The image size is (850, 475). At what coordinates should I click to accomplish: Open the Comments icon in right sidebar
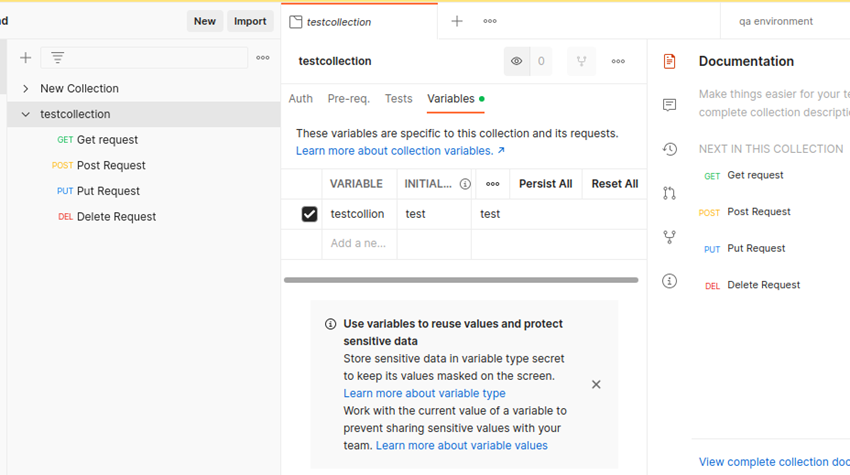[x=670, y=105]
